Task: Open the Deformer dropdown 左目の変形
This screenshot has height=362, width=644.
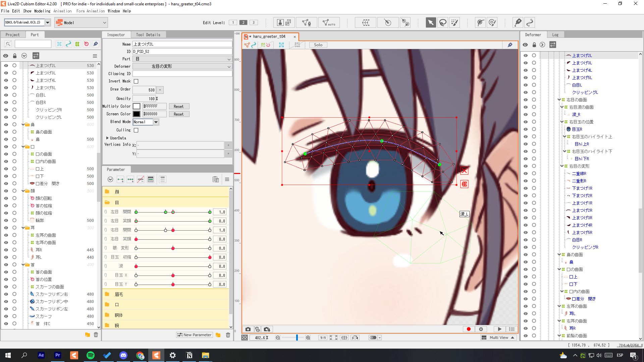Action: pyautogui.click(x=182, y=66)
